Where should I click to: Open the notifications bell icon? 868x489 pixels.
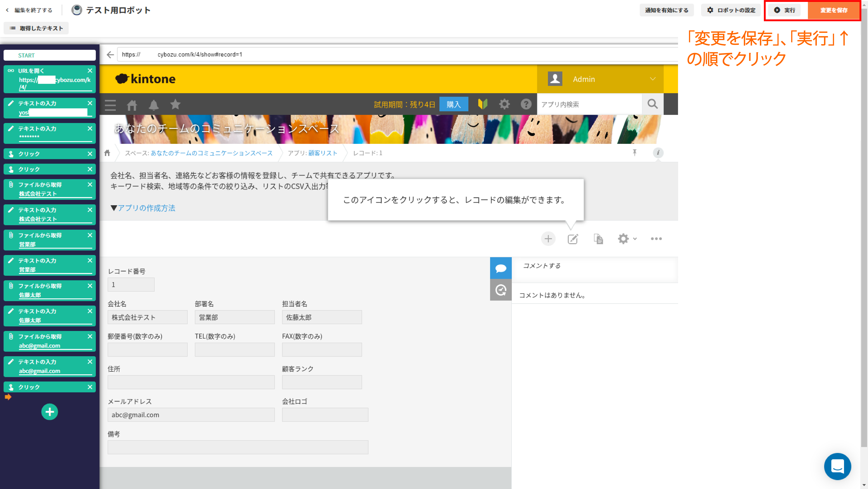click(154, 105)
